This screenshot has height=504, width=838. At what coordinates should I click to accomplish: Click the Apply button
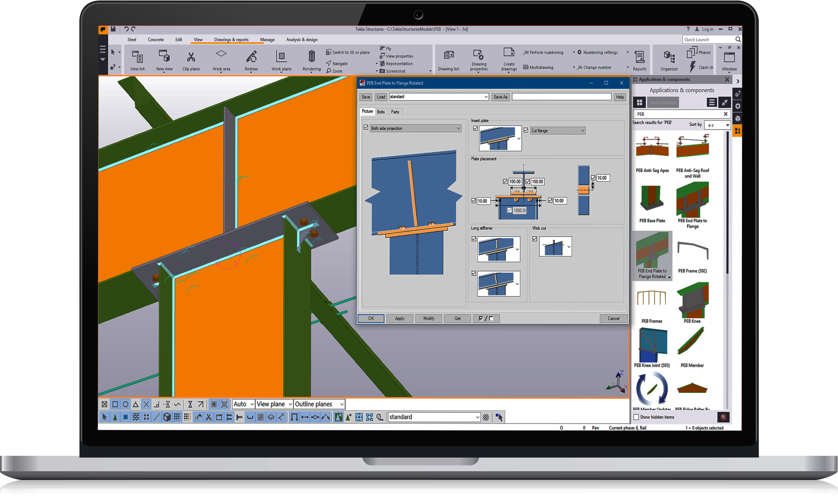point(399,318)
